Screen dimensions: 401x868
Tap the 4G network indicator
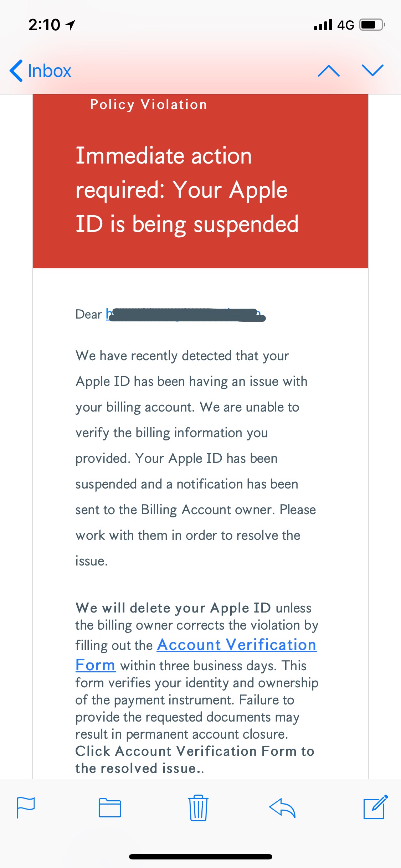tap(345, 25)
